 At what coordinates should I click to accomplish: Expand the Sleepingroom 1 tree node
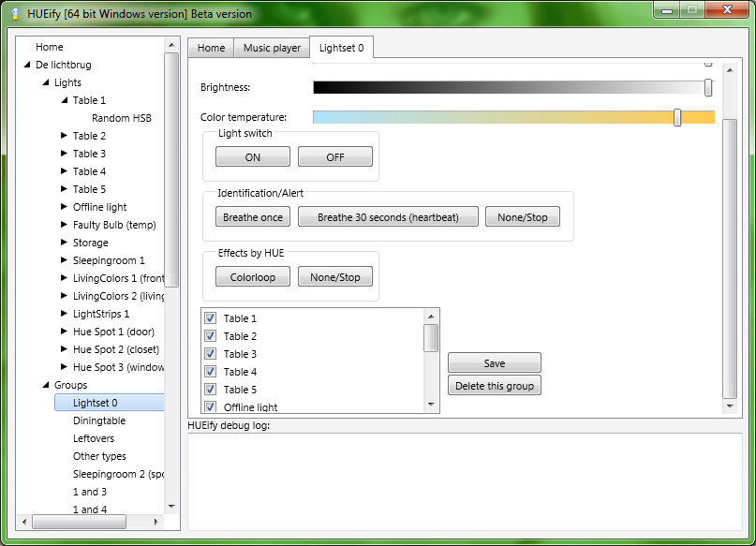pos(64,260)
